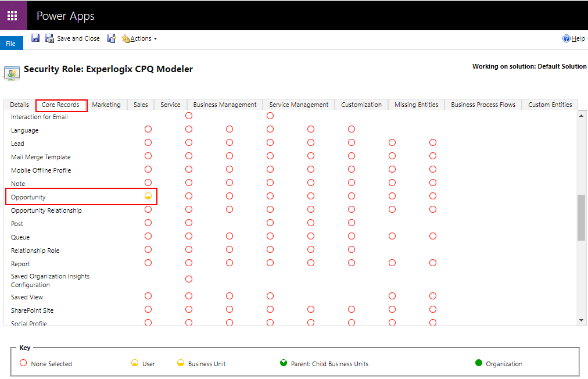This screenshot has height=379, width=588.
Task: Switch to the Details tab
Action: (20, 105)
